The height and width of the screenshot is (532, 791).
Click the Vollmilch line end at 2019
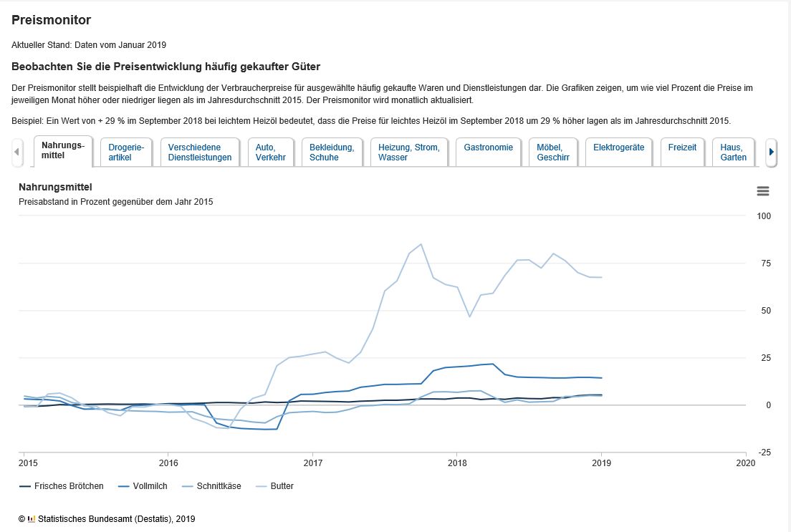click(601, 377)
